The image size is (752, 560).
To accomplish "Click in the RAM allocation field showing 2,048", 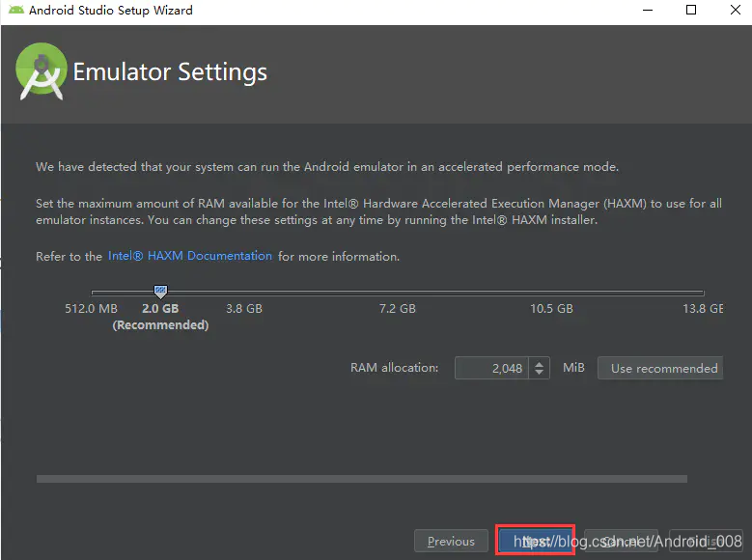I will (x=491, y=368).
